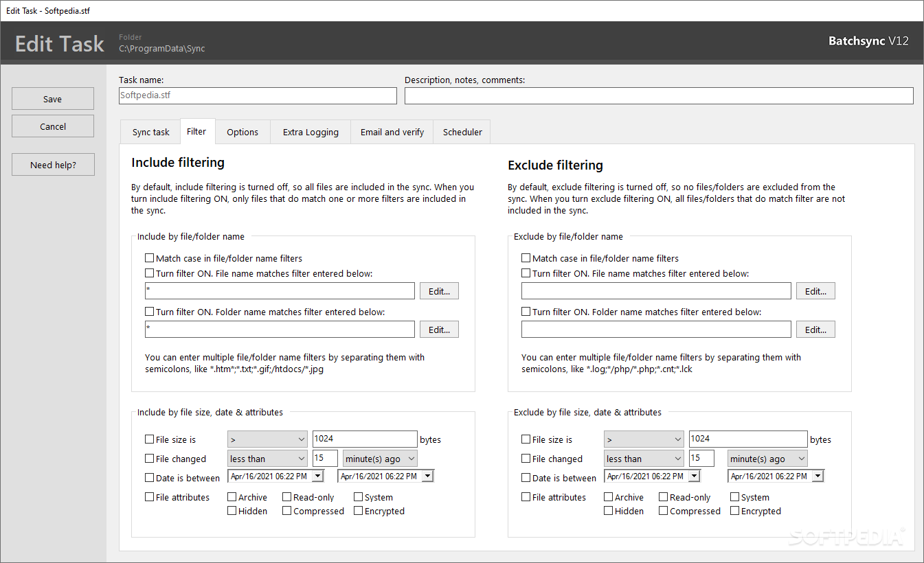Open exclude start date picker dropdown
Viewport: 924px width, 563px height.
click(x=694, y=476)
